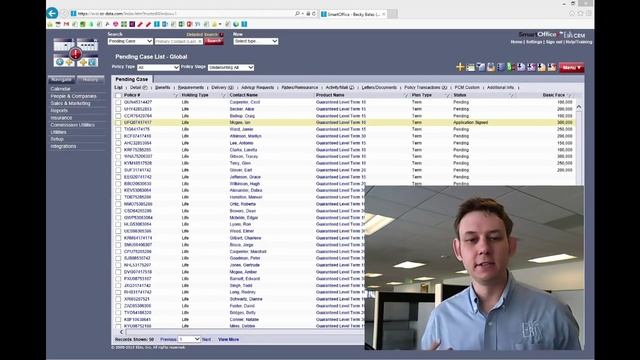Viewport: 640px width, 360px height.
Task: Switch to the Detail tab
Action: coord(138,87)
